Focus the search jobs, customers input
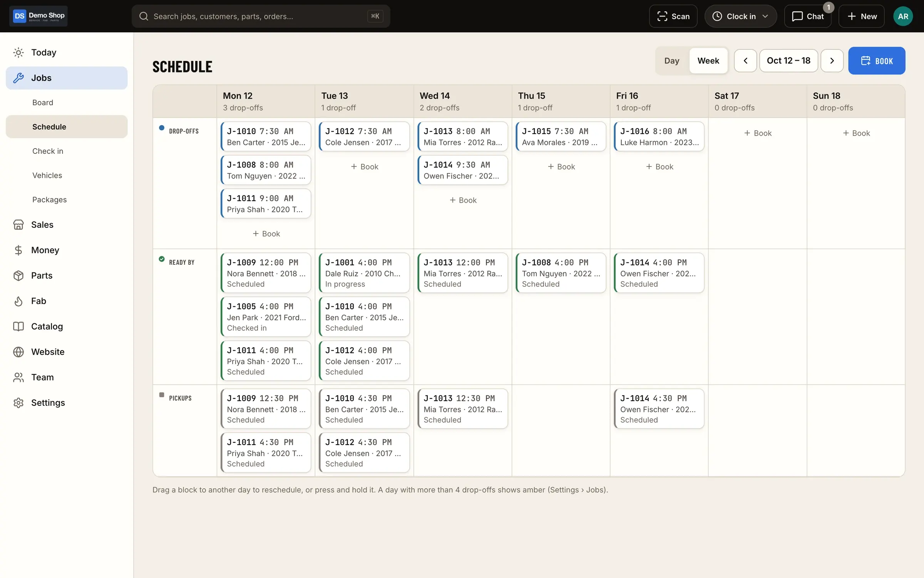 point(261,16)
